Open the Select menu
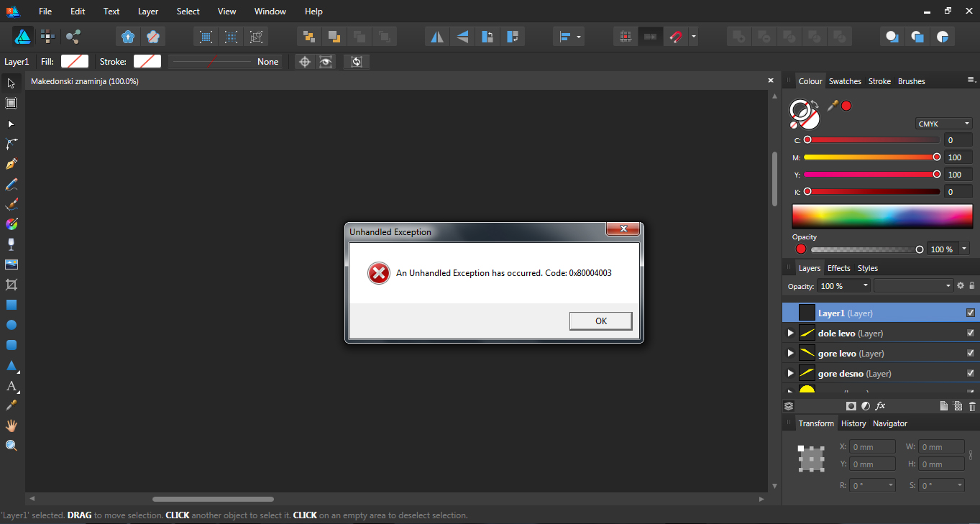Viewport: 980px width, 524px height. click(x=188, y=12)
